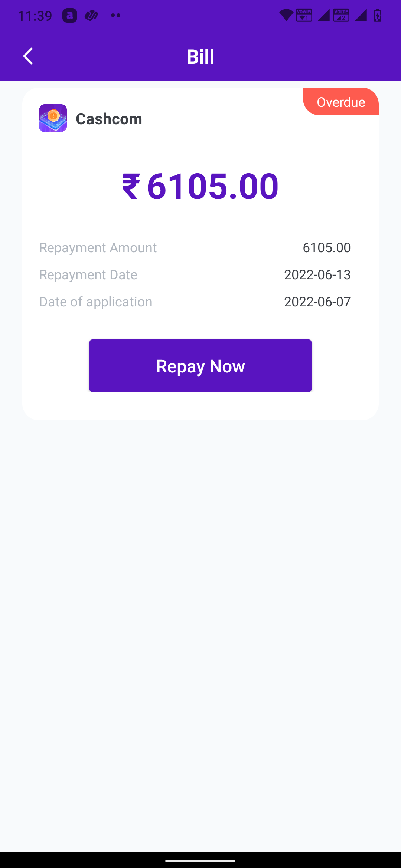Tap the back arrow in the header
The image size is (401, 868).
pos(28,56)
